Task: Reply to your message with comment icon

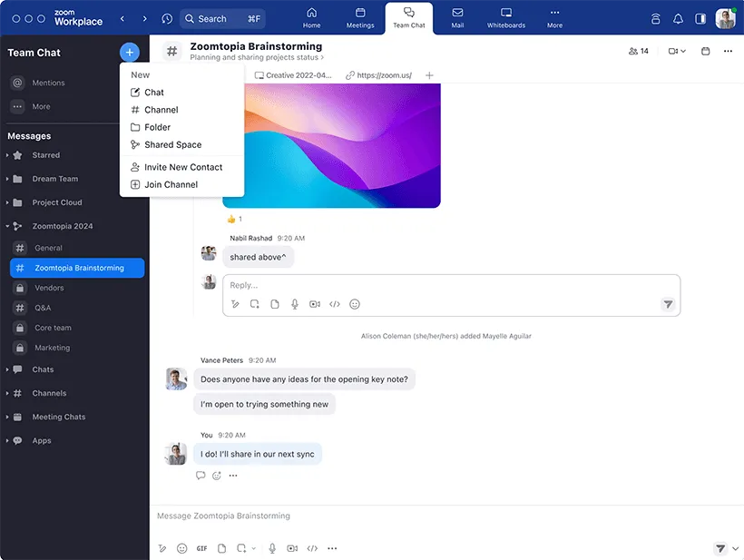Action: coord(201,475)
